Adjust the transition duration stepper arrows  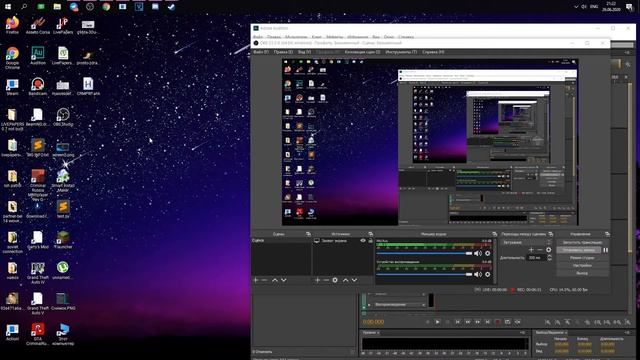(x=549, y=258)
